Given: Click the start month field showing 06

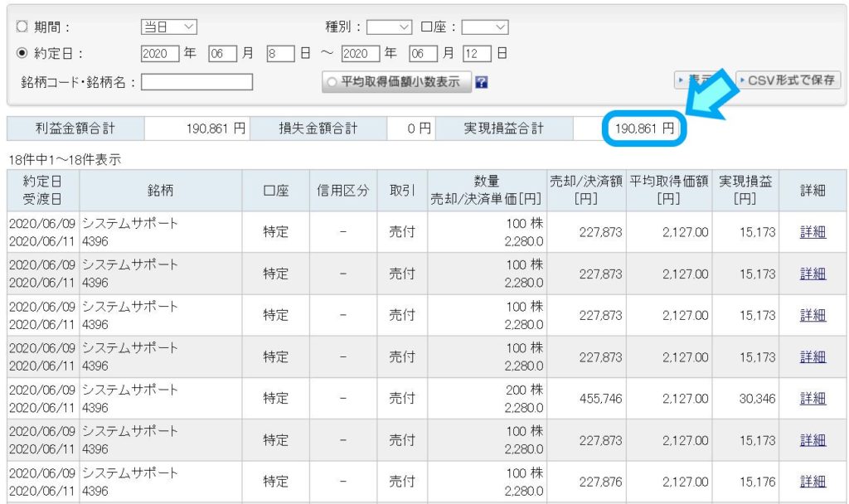Looking at the screenshot, I should (x=222, y=54).
